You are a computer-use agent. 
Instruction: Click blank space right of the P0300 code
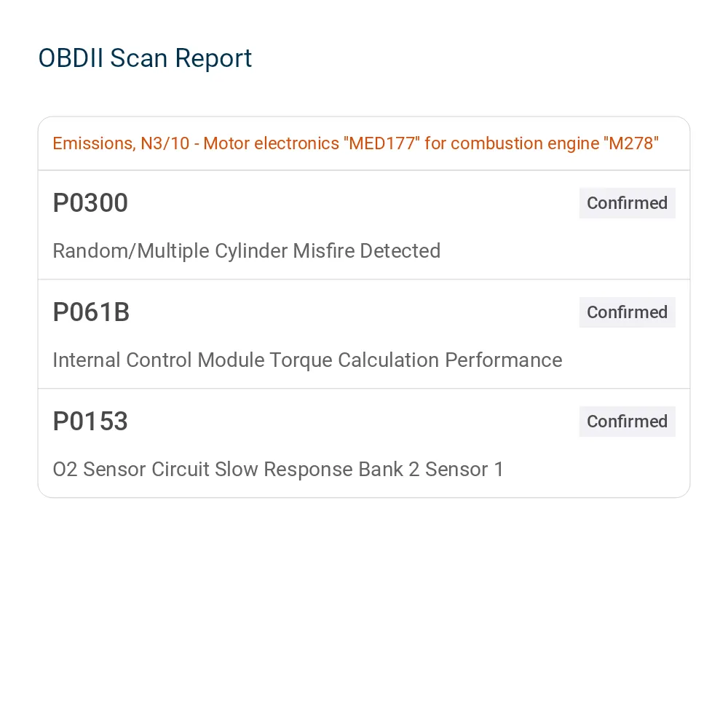pos(353,203)
